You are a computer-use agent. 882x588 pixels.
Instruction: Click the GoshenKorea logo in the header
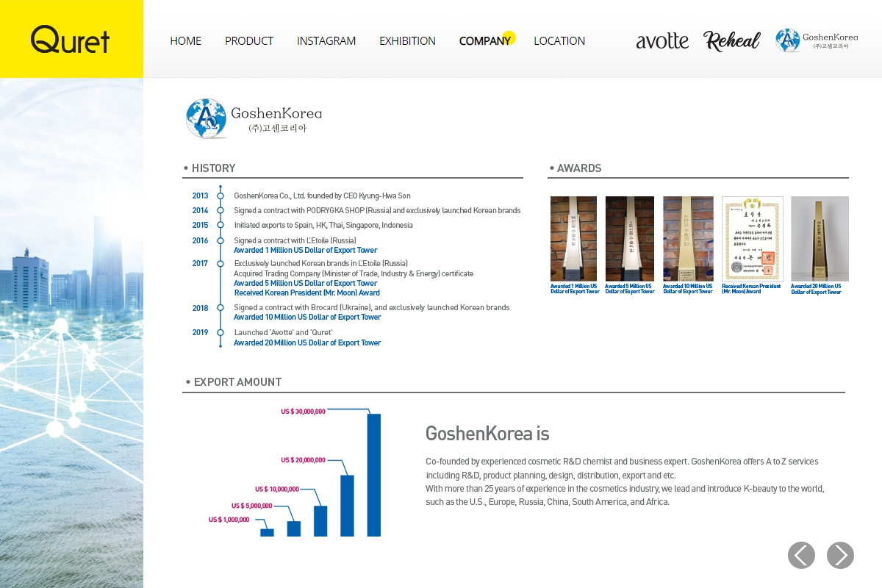pyautogui.click(x=817, y=40)
